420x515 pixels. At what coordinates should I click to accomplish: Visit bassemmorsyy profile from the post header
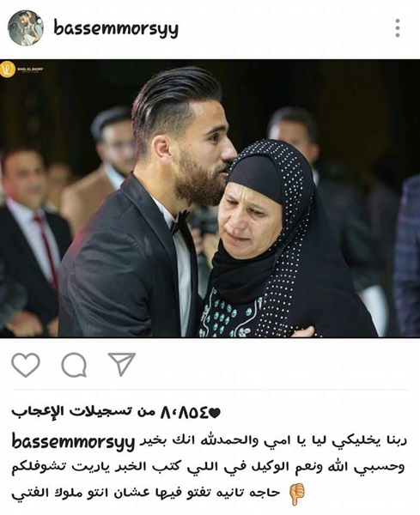click(116, 29)
